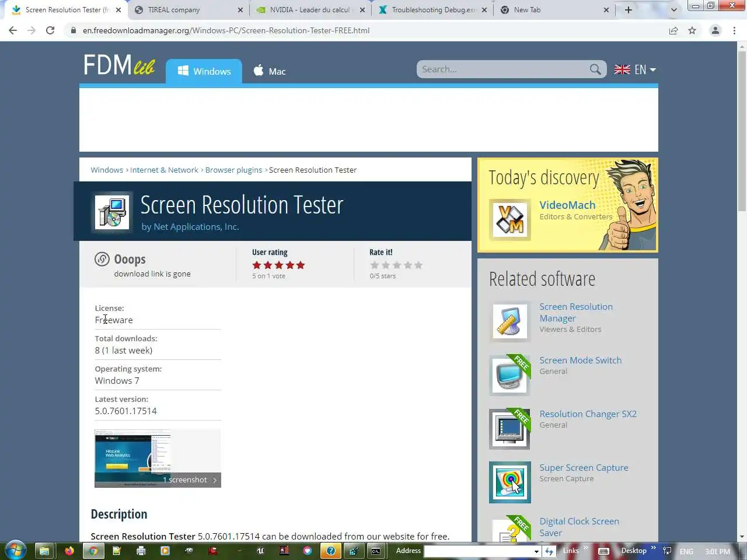Open the Windows breadcrumb link
Image resolution: width=747 pixels, height=560 pixels.
(107, 170)
